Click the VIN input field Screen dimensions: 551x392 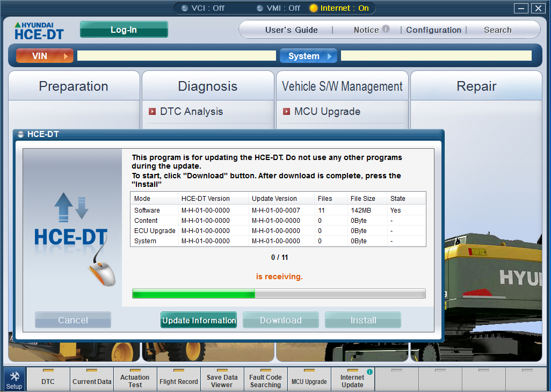coord(176,55)
